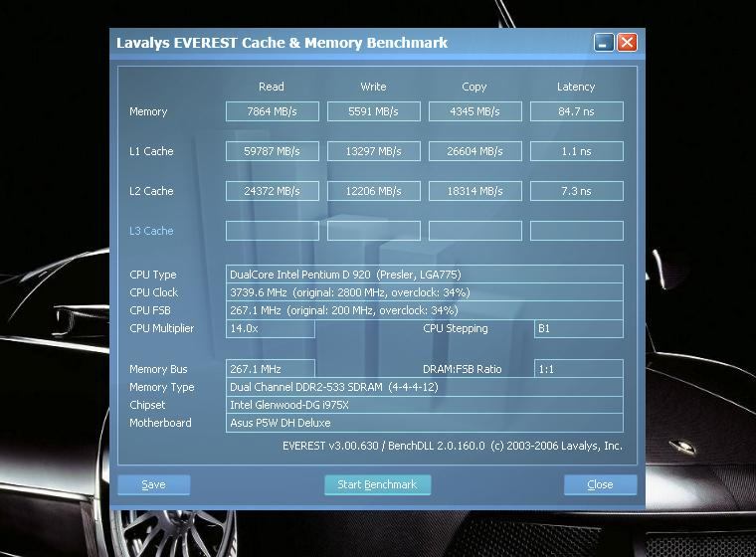Click the L2 Cache row label
This screenshot has height=557, width=756.
tap(151, 191)
